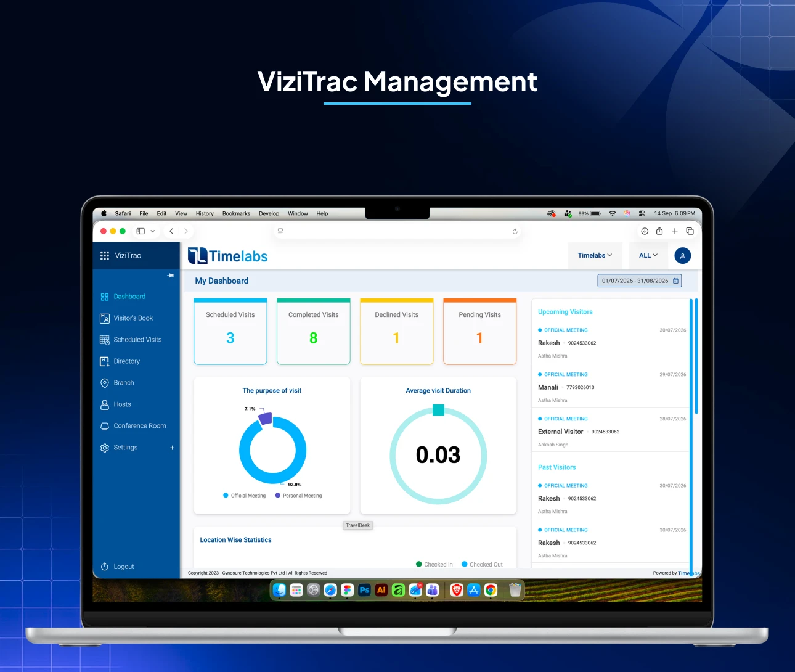The width and height of the screenshot is (795, 672).
Task: Open Google Chrome from the Dock
Action: pyautogui.click(x=491, y=590)
